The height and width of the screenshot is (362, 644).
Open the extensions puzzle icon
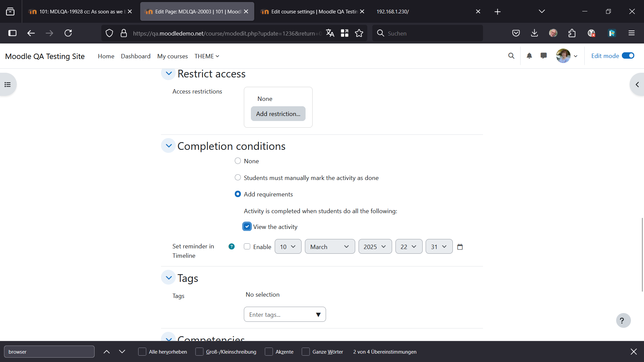(x=572, y=33)
